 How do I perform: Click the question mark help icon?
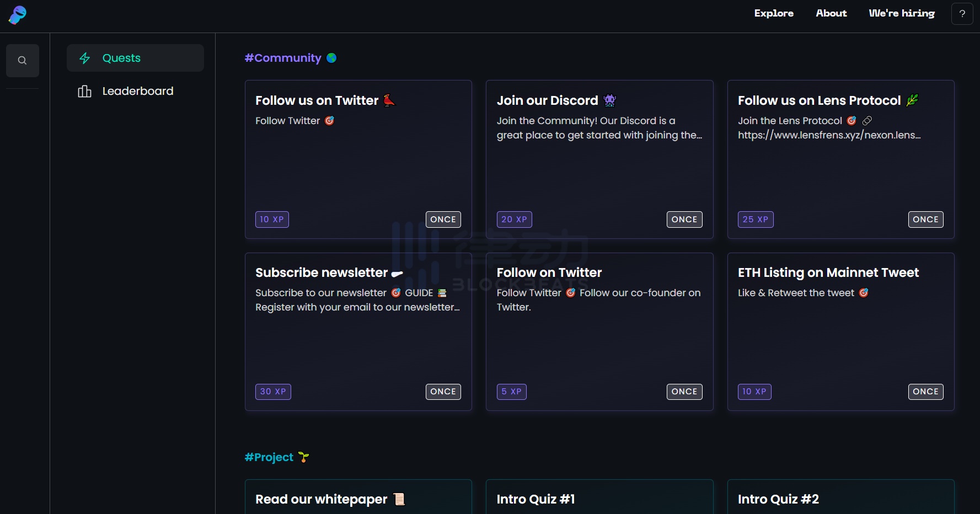coord(962,14)
